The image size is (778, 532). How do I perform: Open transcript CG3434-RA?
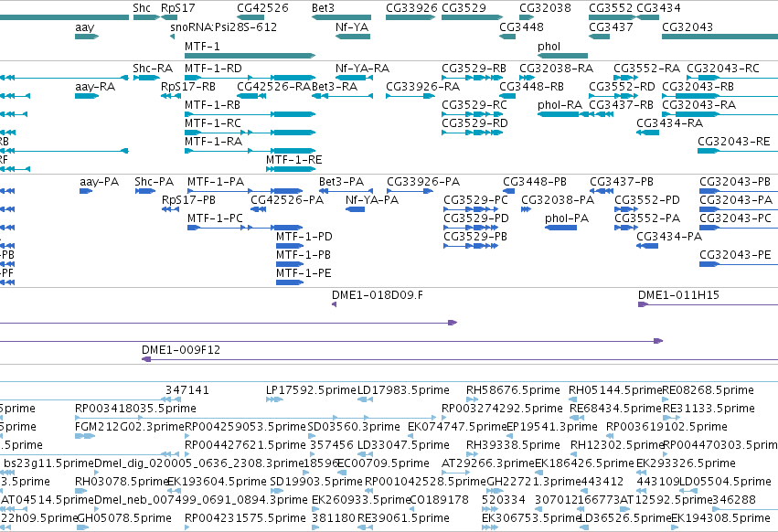coord(647,133)
